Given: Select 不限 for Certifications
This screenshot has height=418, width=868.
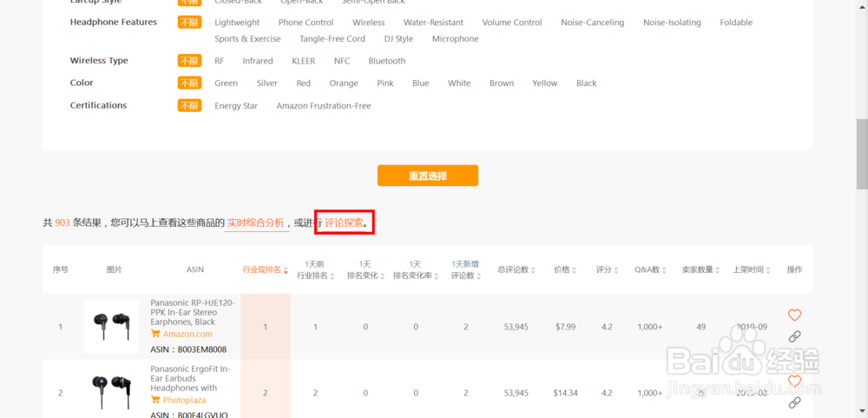Looking at the screenshot, I should tap(189, 105).
